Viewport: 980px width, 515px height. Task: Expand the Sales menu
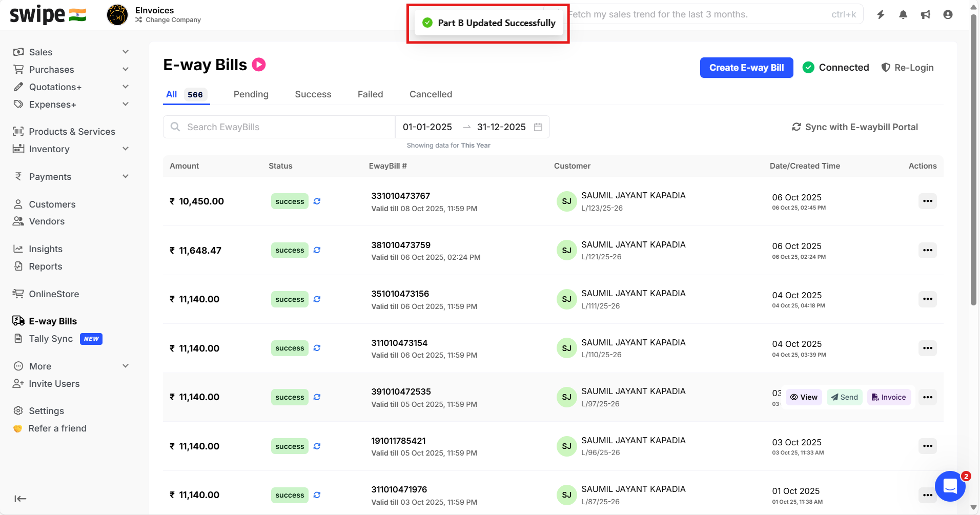coord(125,52)
